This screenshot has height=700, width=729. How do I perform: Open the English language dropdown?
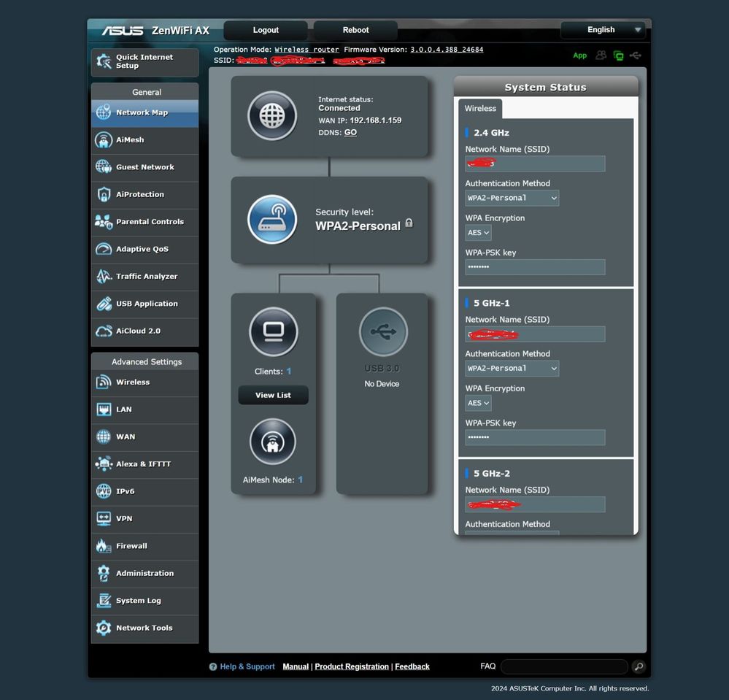pos(603,30)
